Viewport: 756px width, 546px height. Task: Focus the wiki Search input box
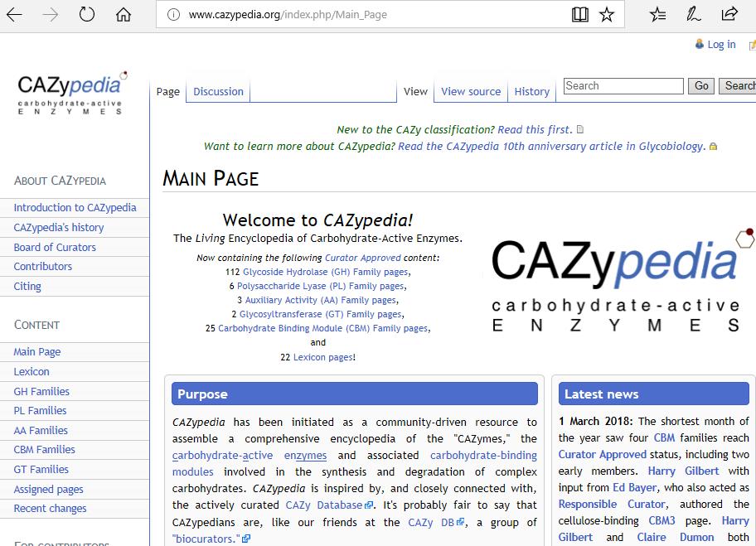coord(623,86)
